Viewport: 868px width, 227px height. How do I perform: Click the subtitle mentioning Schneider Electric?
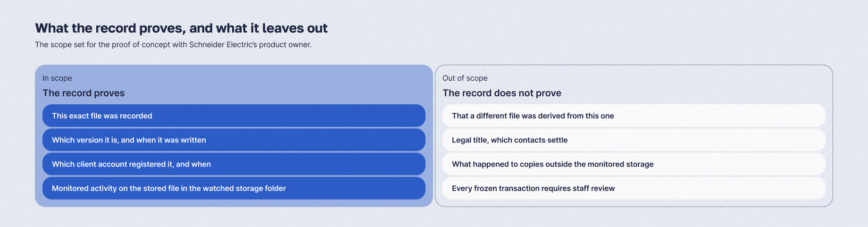(173, 44)
